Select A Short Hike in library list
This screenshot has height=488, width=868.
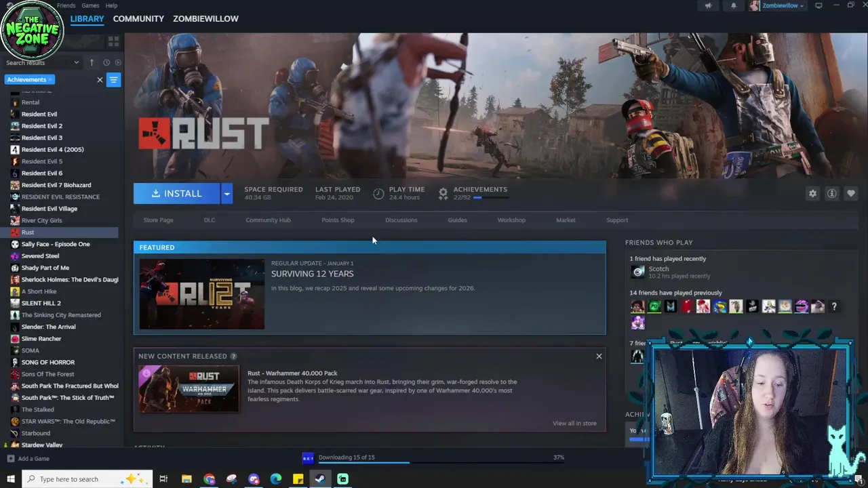tap(39, 291)
